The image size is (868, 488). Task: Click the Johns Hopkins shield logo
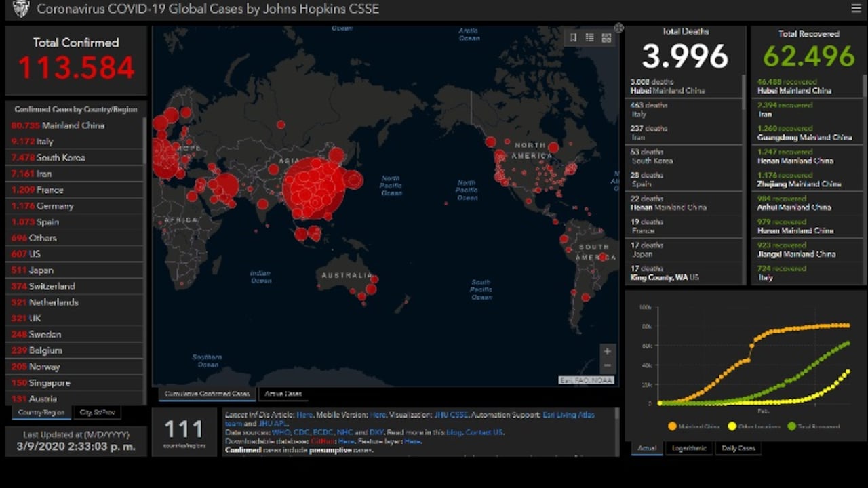pos(21,9)
